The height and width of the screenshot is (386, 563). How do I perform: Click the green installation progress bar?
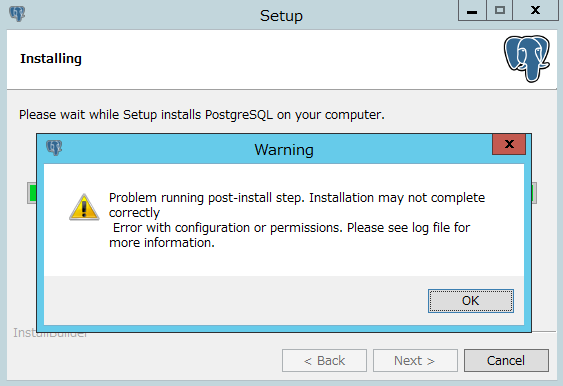point(32,193)
